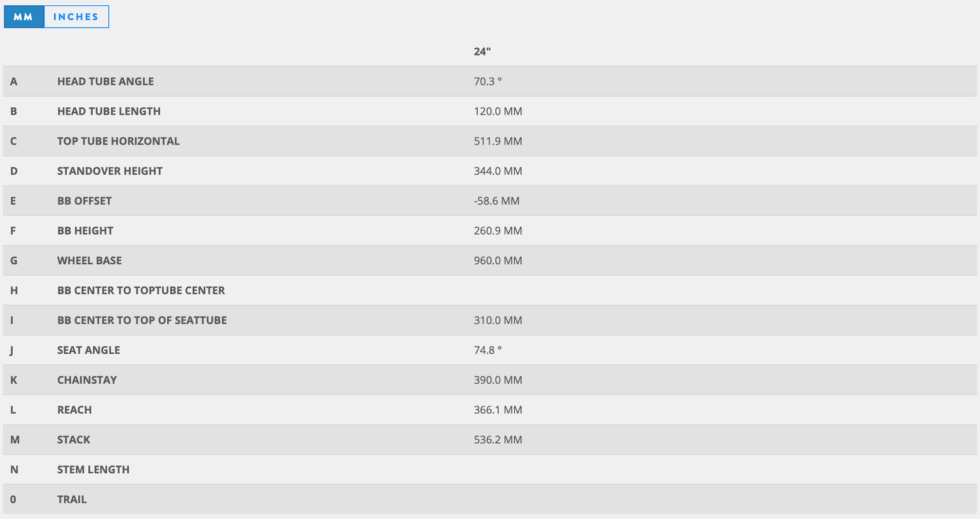Select the Trail row label
The width and height of the screenshot is (980, 519).
coord(72,499)
